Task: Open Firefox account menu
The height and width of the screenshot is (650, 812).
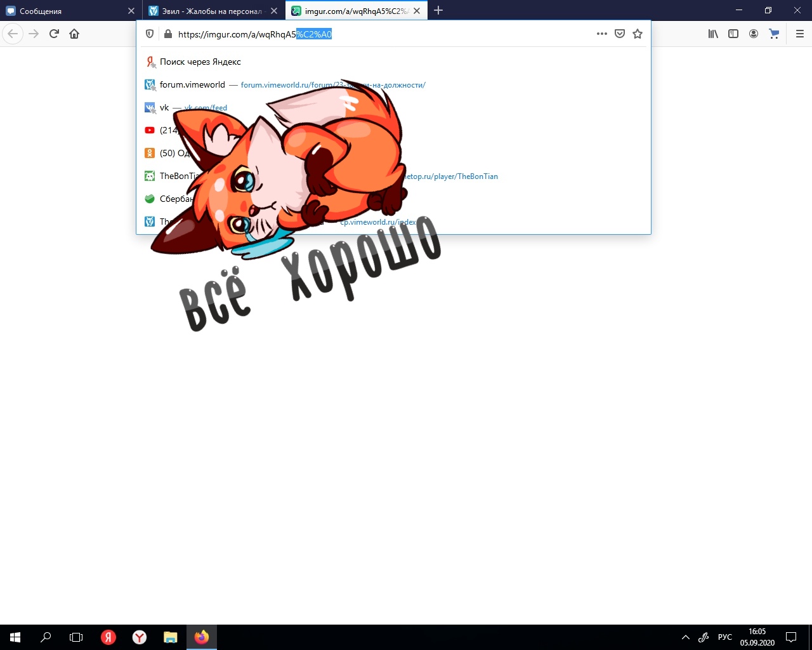Action: pos(754,34)
